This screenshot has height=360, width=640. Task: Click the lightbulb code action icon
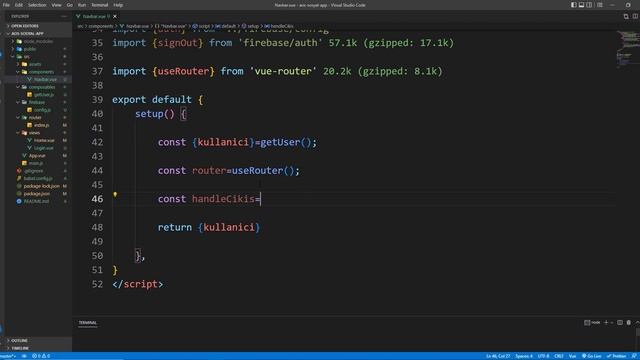115,195
